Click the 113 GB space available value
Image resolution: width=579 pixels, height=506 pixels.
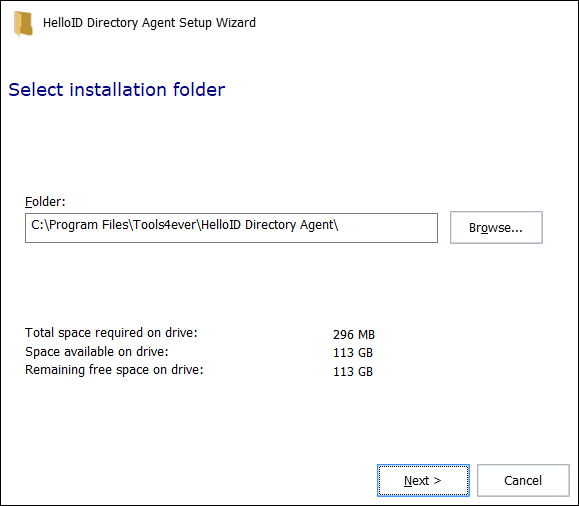353,353
